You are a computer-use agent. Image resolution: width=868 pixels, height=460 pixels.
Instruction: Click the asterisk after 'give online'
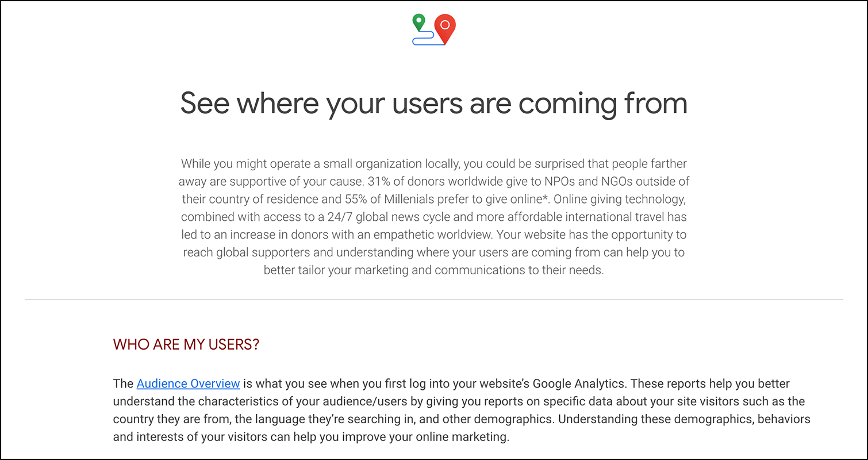pos(545,198)
